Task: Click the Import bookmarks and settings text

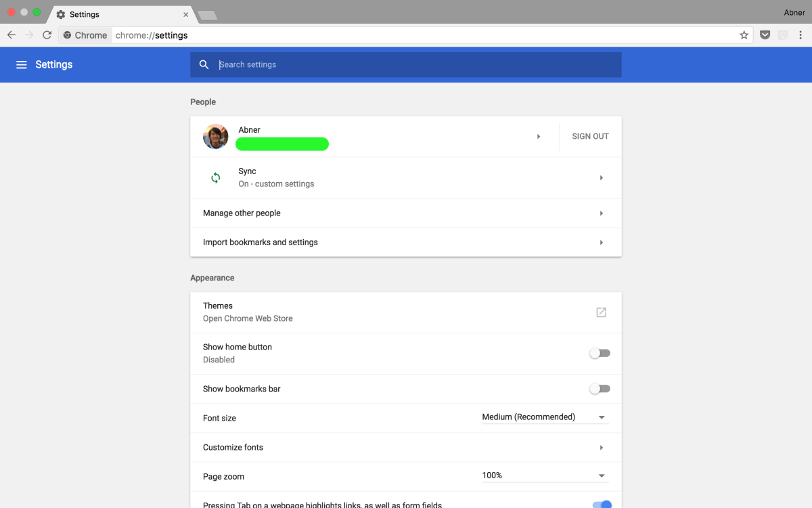Action: (x=261, y=242)
